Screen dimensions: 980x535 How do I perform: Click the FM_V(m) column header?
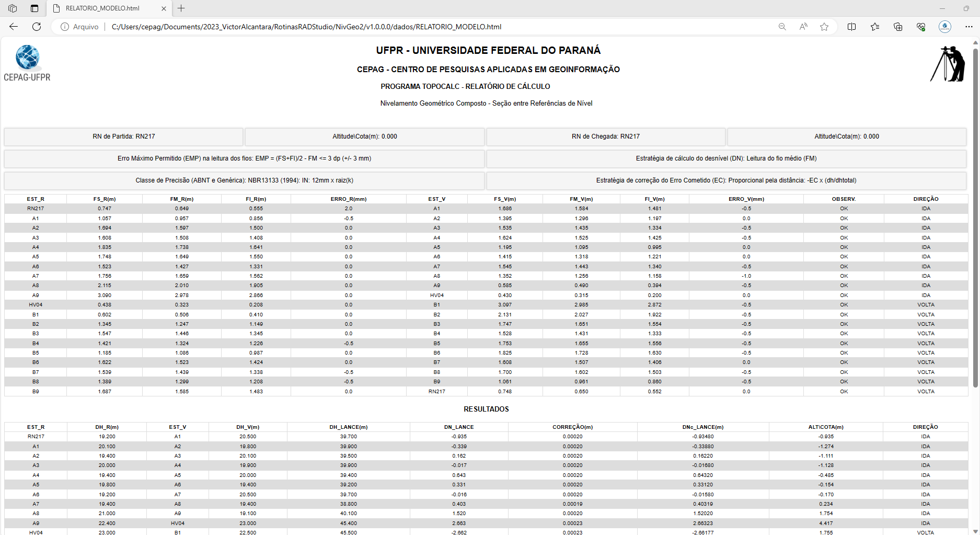(x=581, y=199)
